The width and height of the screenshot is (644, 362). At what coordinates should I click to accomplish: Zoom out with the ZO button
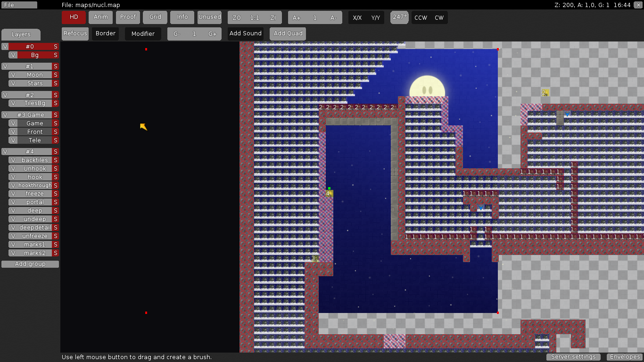(x=237, y=18)
